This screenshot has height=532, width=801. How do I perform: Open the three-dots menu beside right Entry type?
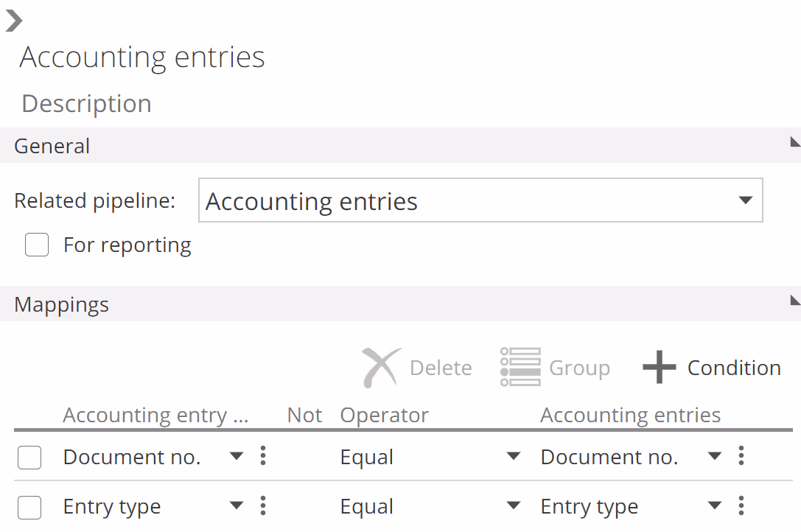[741, 505]
